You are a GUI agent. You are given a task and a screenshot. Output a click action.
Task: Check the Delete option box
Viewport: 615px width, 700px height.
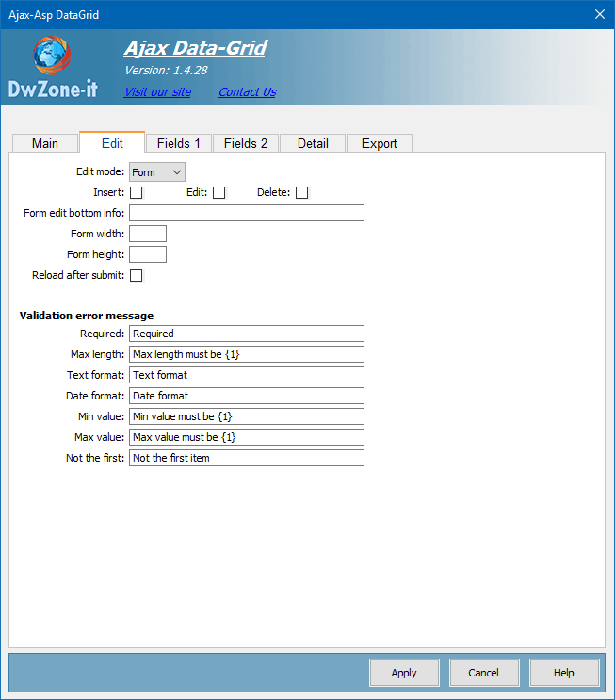301,193
